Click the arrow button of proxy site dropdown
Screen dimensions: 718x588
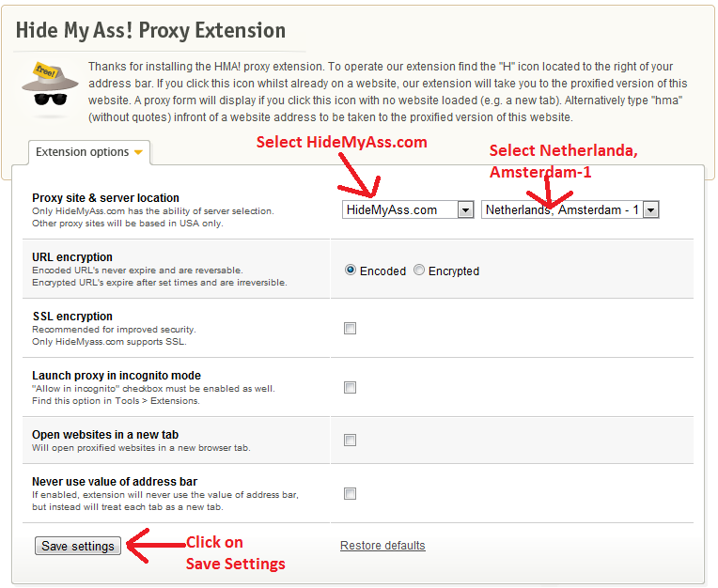[465, 210]
